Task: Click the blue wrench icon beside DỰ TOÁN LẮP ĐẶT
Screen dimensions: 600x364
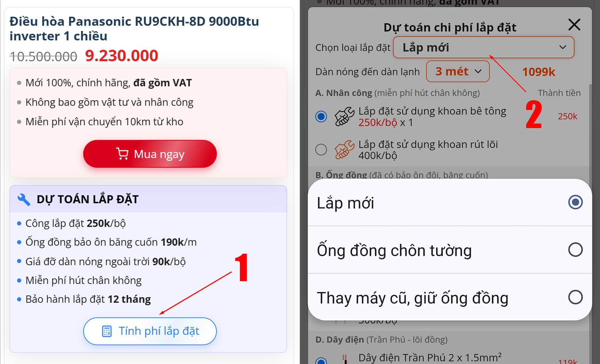Action: [24, 199]
